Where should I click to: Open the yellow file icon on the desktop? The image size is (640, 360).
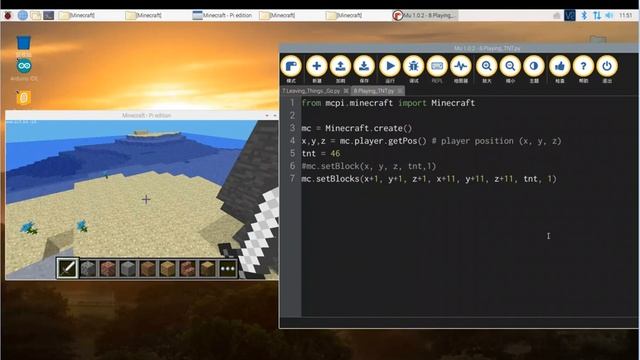pyautogui.click(x=24, y=98)
